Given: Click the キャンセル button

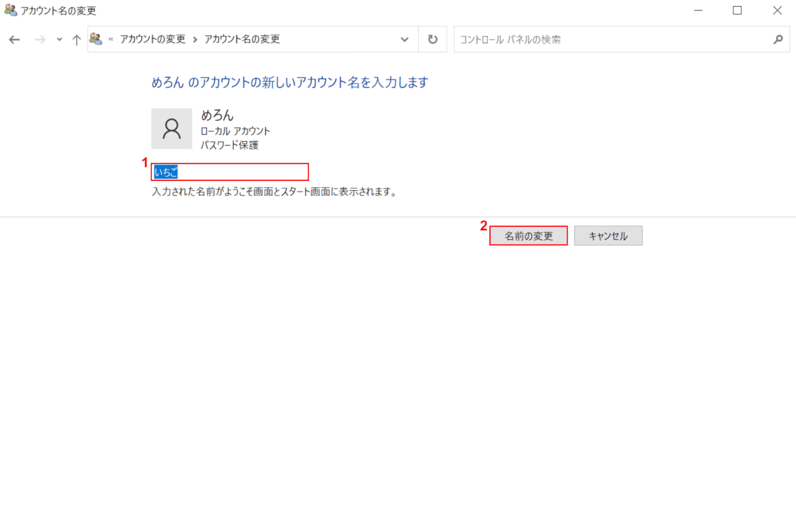Looking at the screenshot, I should [x=608, y=236].
